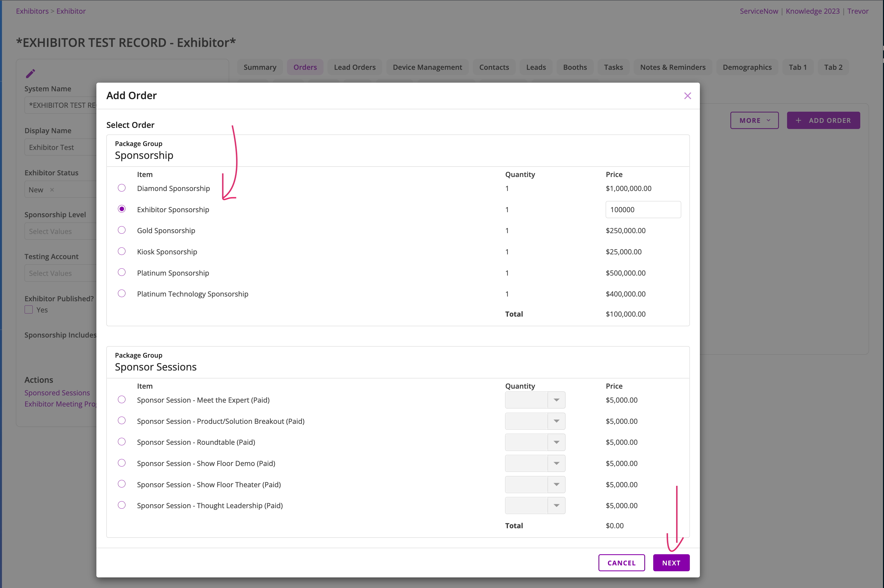This screenshot has height=588, width=884.
Task: Expand quantity dropdown for Show Floor Demo
Action: (556, 463)
